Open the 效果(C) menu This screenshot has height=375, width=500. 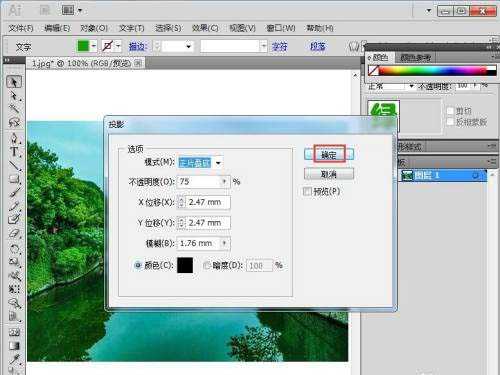pyautogui.click(x=205, y=28)
